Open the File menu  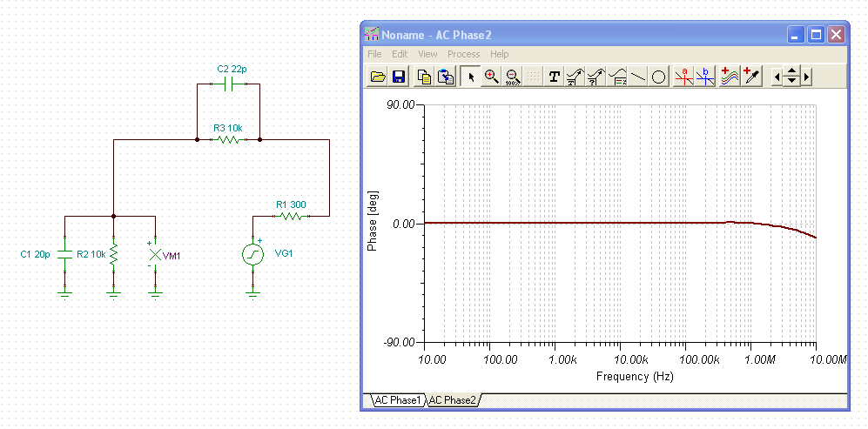tap(374, 54)
